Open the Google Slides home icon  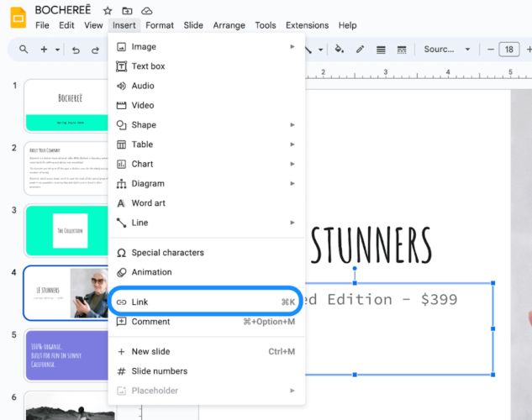point(18,18)
